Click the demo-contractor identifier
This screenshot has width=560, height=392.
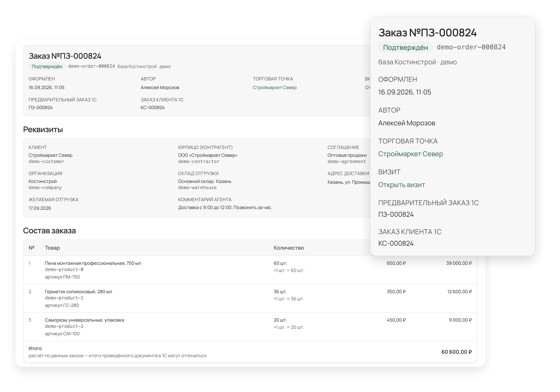[198, 161]
